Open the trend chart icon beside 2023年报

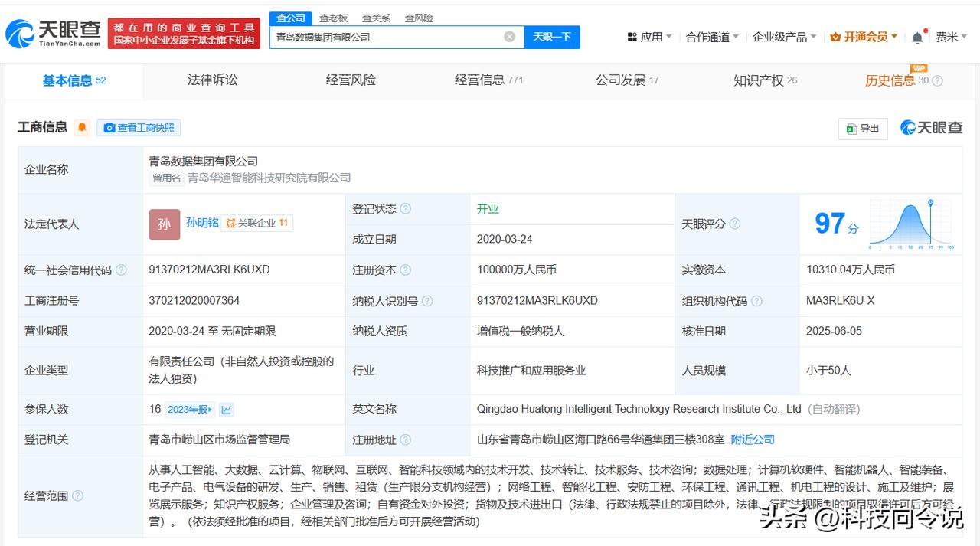[x=227, y=410]
